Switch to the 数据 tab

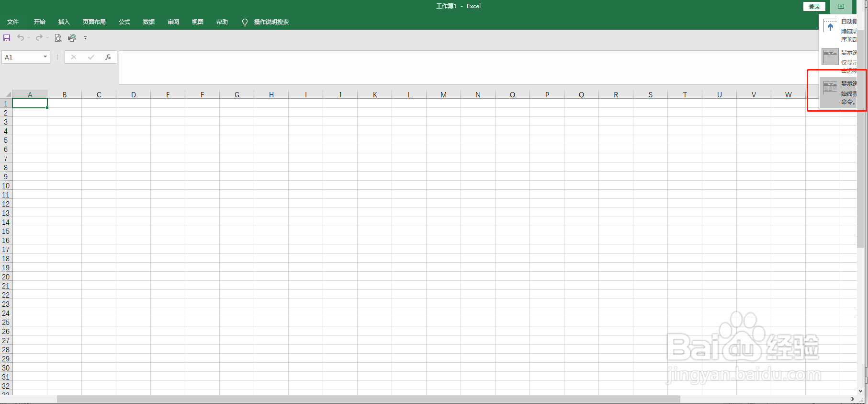(149, 22)
